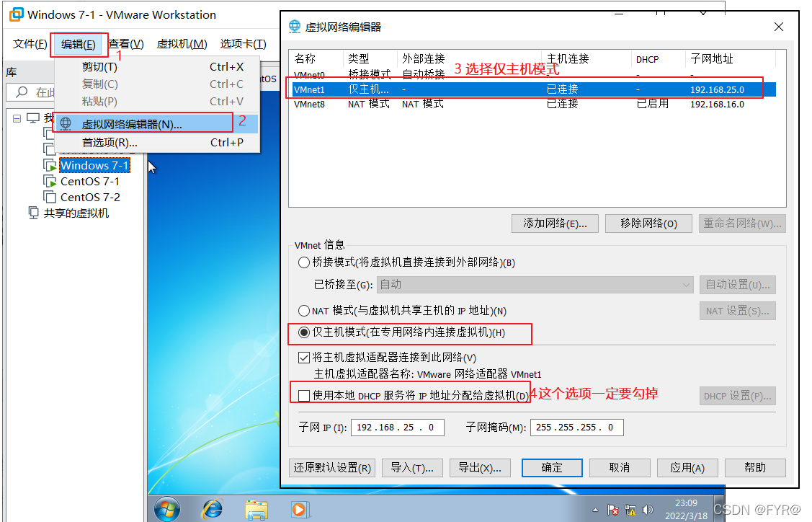Click the 共享的虚拟机 shared VMs icon
Viewport: 812px width, 522px height.
[x=34, y=213]
